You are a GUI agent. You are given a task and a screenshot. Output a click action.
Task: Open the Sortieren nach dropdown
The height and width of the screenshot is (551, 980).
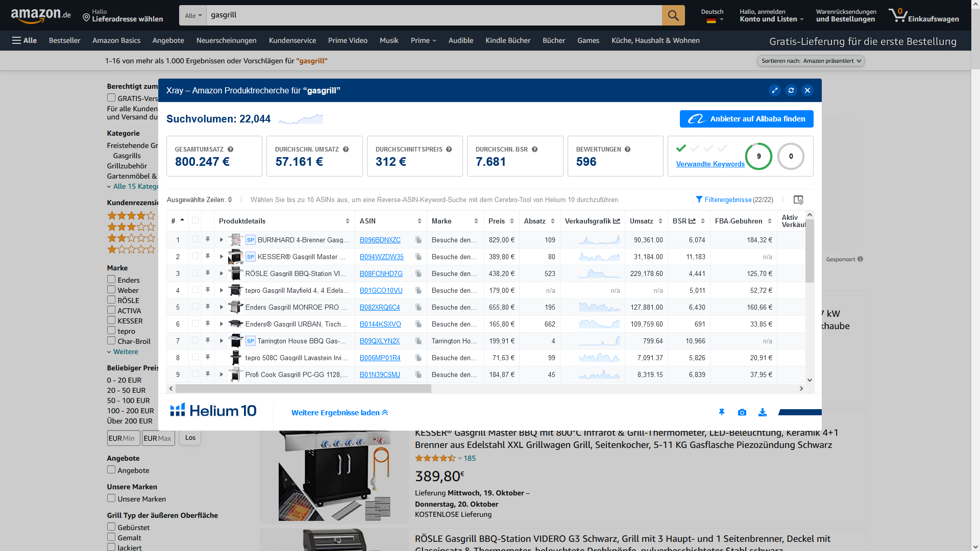[811, 61]
